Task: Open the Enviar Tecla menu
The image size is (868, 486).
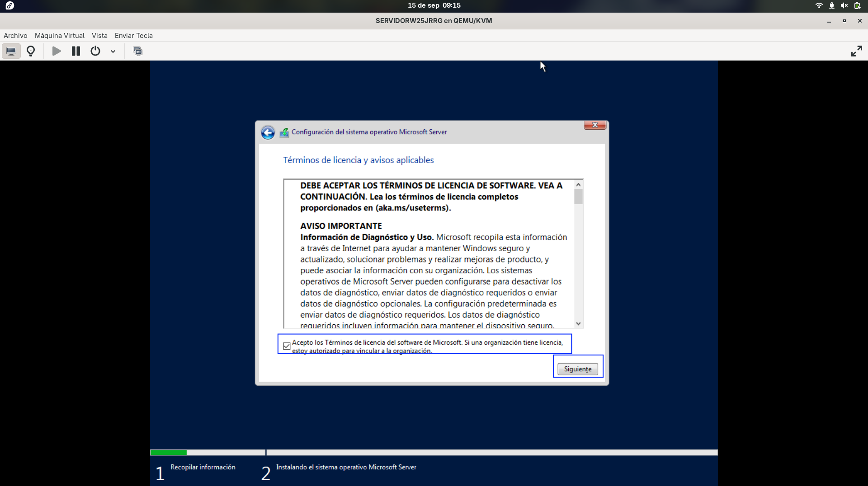Action: click(134, 36)
